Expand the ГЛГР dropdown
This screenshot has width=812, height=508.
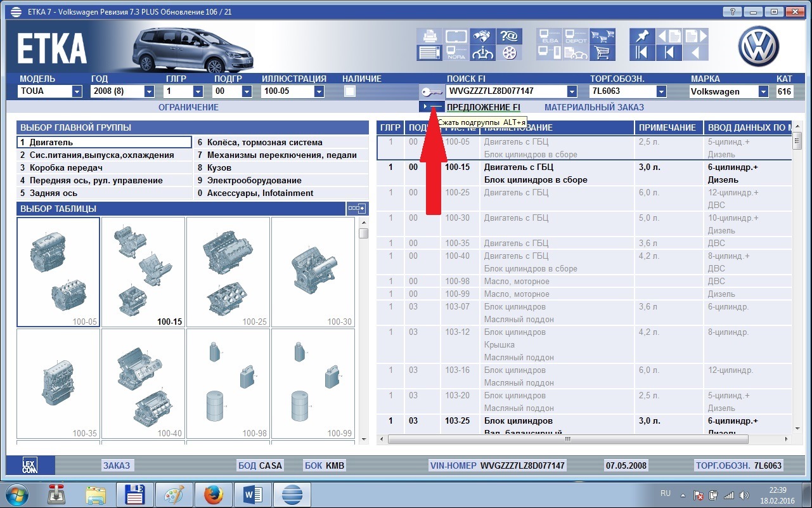click(198, 91)
